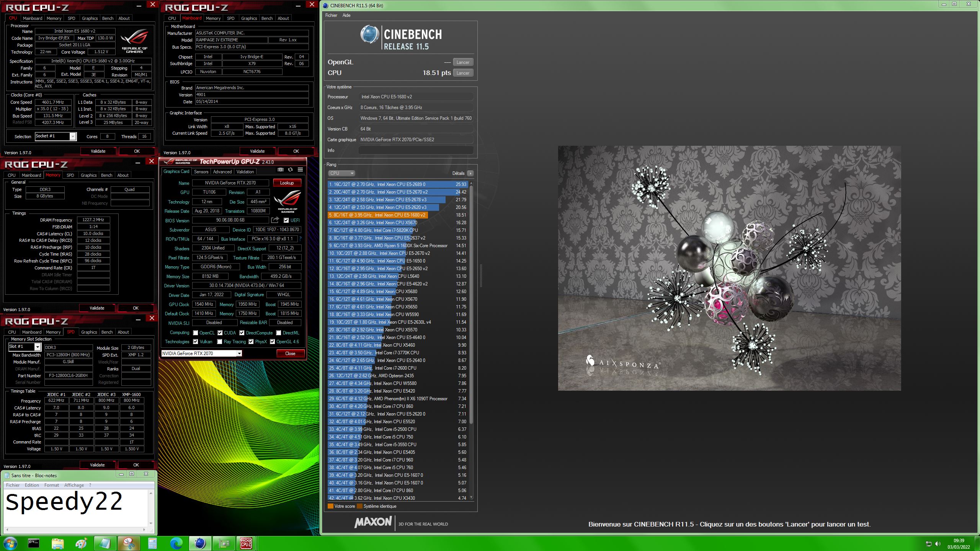Click Cinebench Détails arrow icon
Screen dimensions: 980x551
point(470,173)
